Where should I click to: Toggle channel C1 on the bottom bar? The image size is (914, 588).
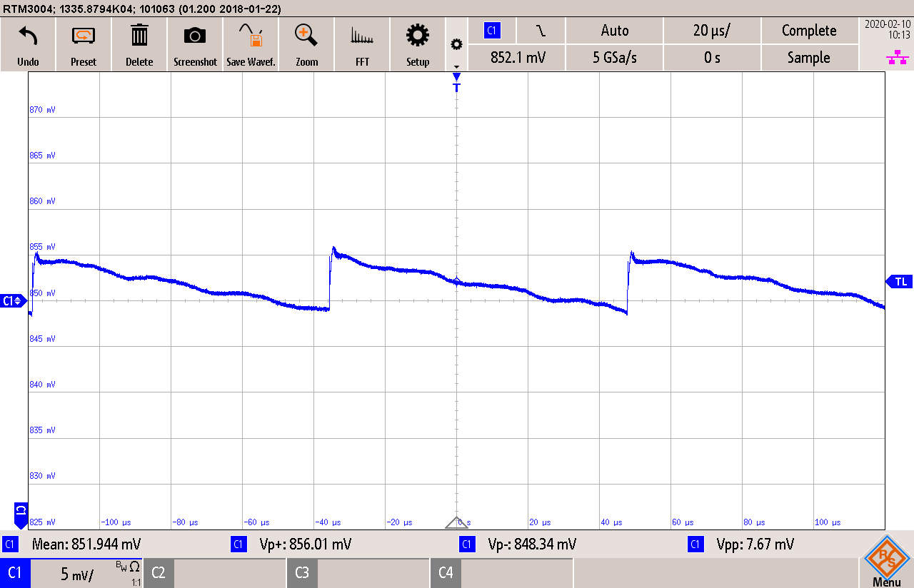[x=15, y=573]
